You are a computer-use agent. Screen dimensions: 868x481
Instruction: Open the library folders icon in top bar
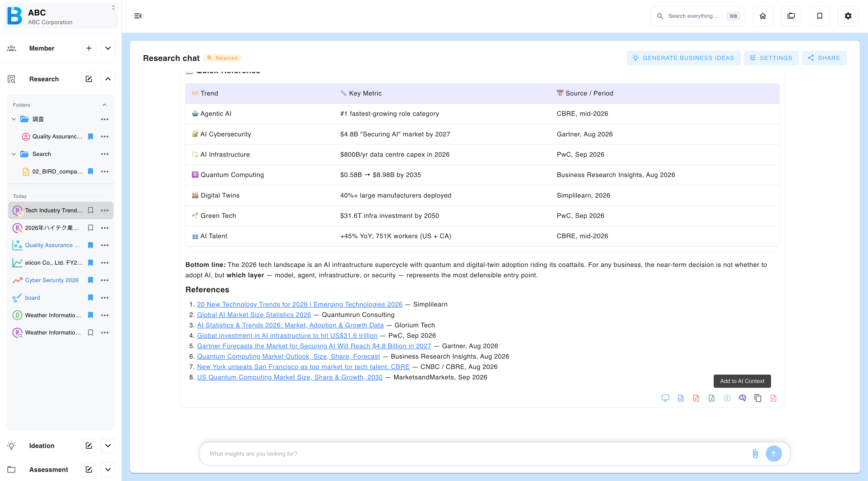pyautogui.click(x=791, y=16)
